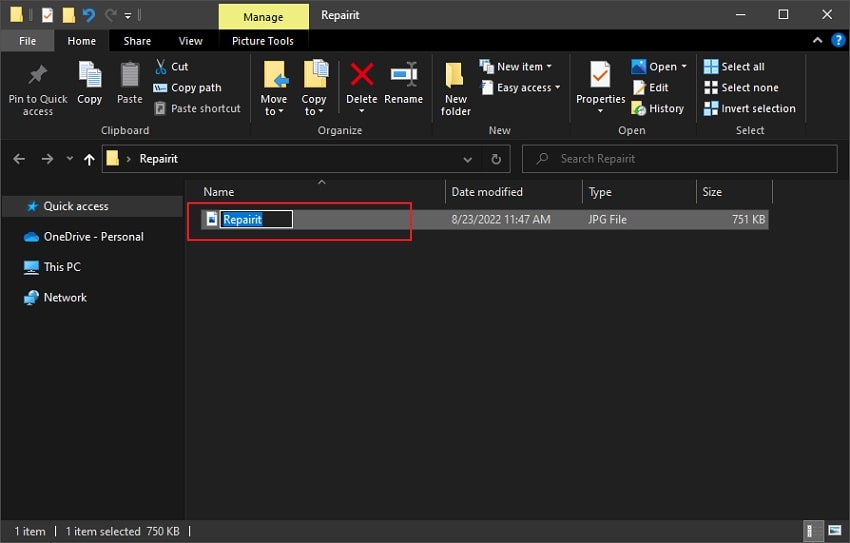Open the Picture Tools tab
The image size is (850, 543).
point(263,41)
